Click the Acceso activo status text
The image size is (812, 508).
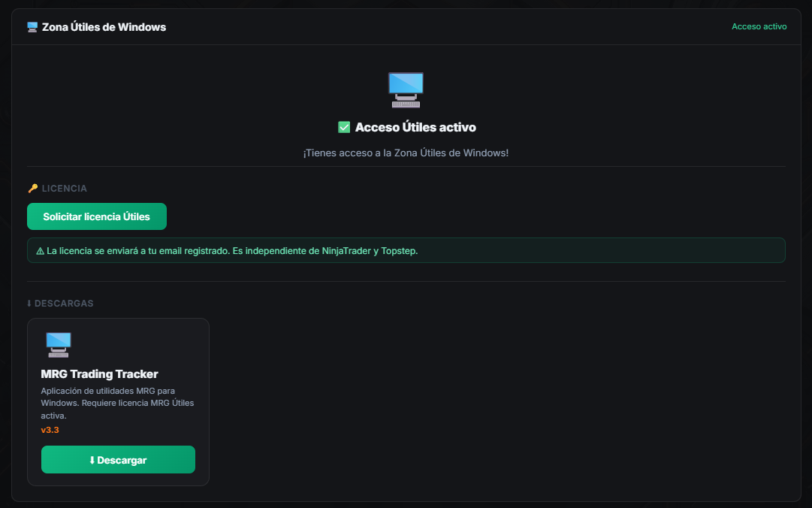[x=759, y=26]
